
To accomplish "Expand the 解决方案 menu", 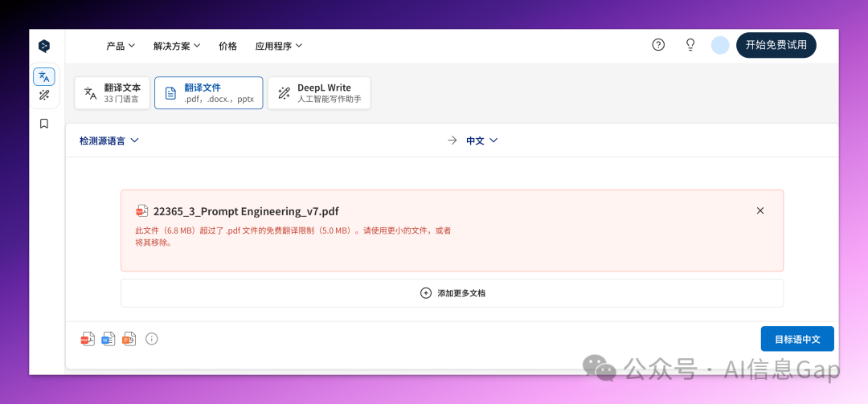I will click(x=177, y=46).
